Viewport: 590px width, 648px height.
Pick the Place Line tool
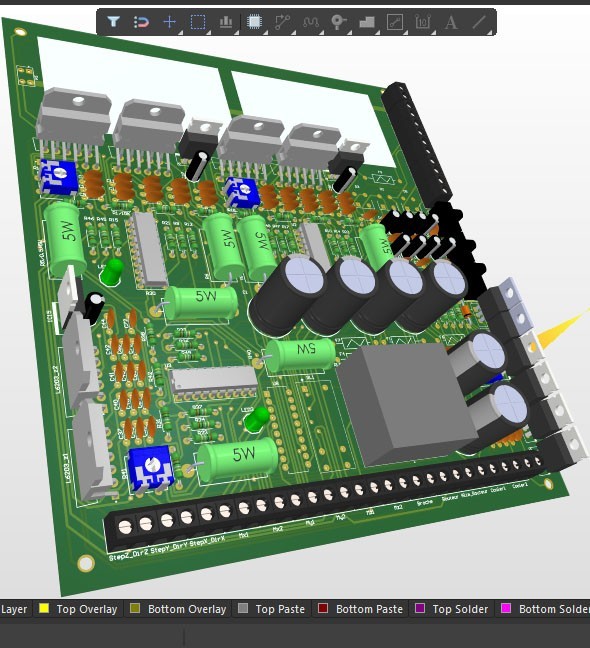pos(479,22)
